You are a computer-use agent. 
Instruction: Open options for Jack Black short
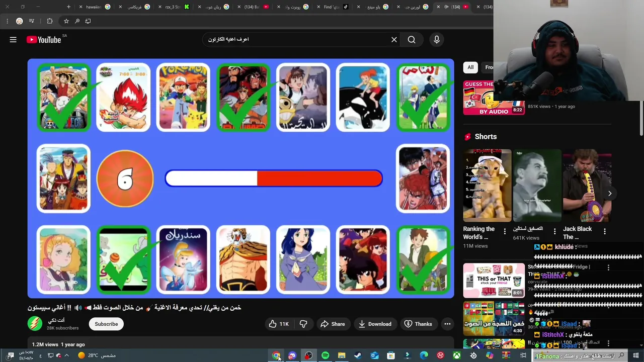pos(604,232)
